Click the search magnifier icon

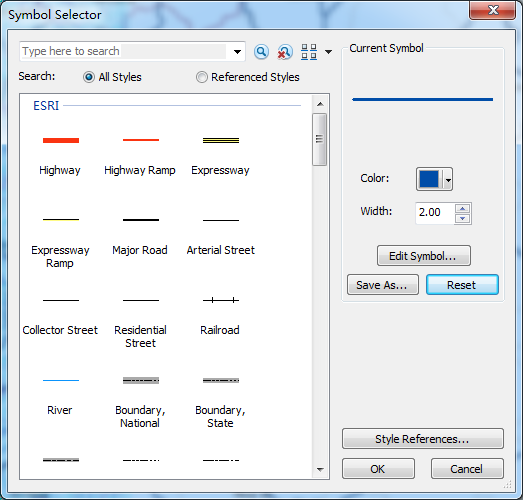pos(261,52)
